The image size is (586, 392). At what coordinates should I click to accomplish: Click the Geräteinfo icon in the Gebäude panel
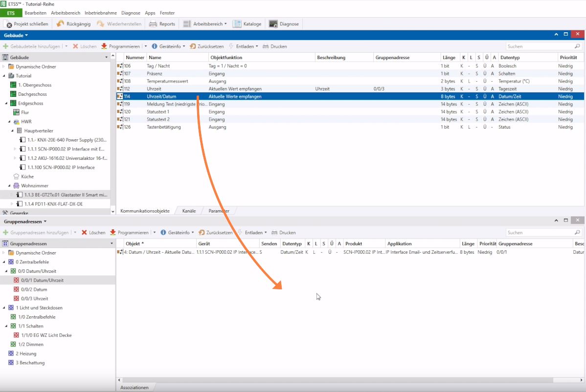[x=155, y=46]
